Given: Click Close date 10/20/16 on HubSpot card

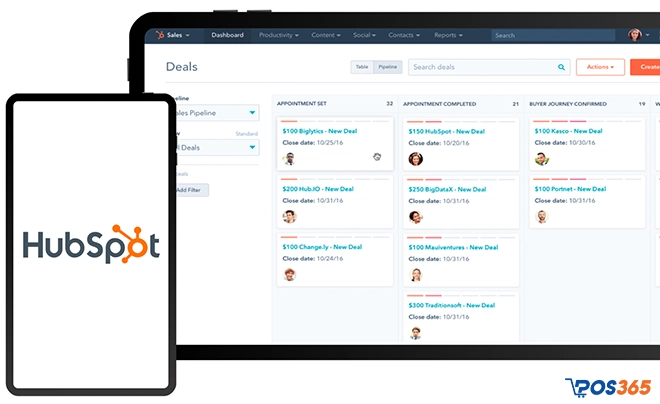Looking at the screenshot, I should (439, 143).
